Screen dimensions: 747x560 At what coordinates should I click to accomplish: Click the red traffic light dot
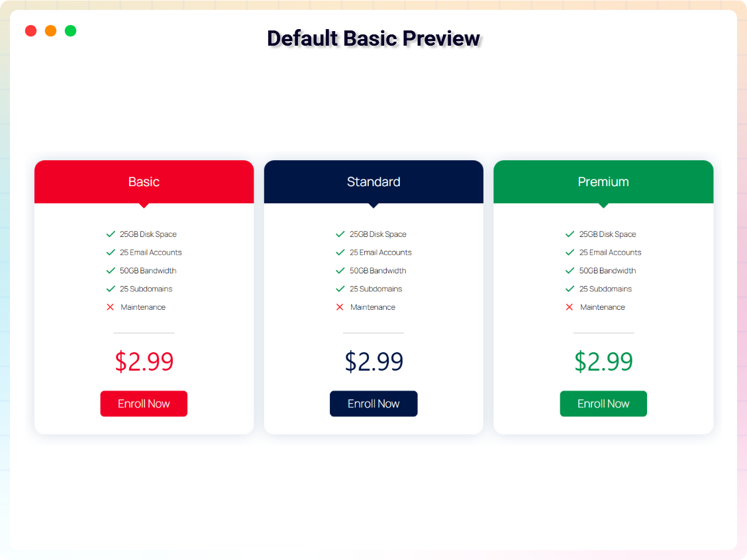coord(30,30)
